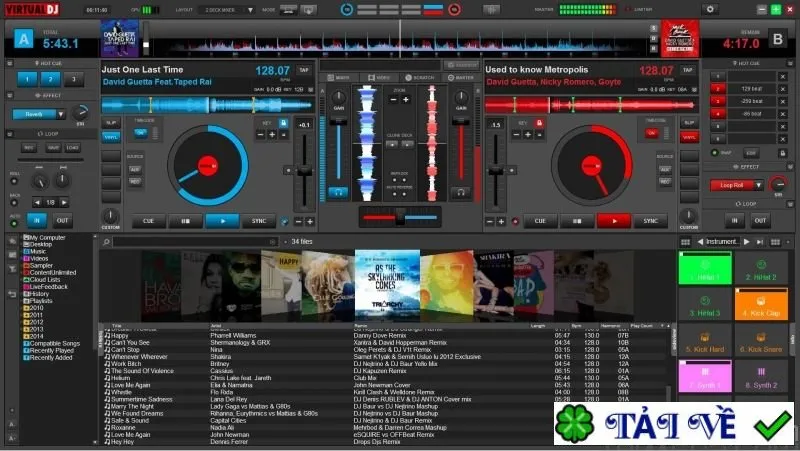Toggle deck A timecode ON button

pos(140,133)
